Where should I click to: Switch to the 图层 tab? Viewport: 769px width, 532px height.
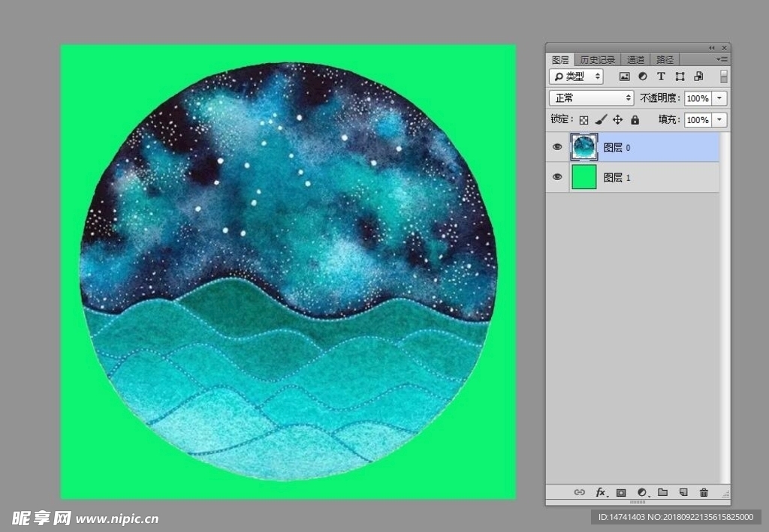click(x=560, y=60)
